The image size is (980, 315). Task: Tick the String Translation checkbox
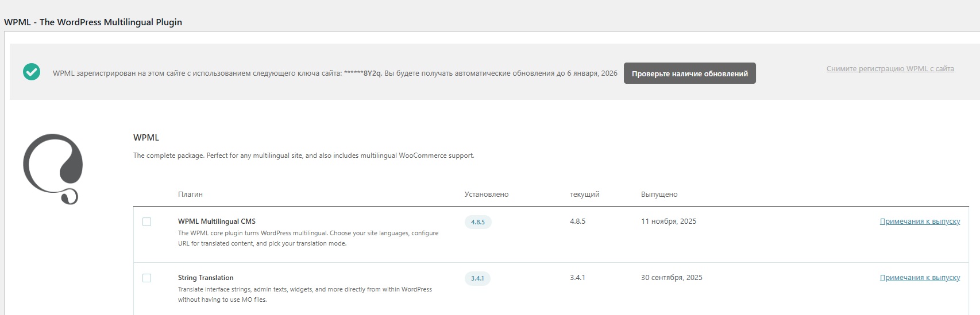tap(147, 278)
